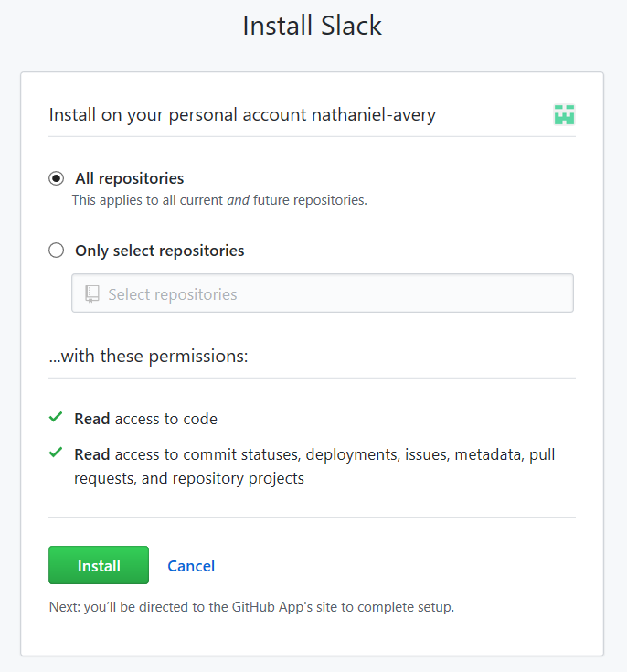Image resolution: width=627 pixels, height=672 pixels.
Task: Click the 'Select repositories' placeholder text
Action: [172, 294]
